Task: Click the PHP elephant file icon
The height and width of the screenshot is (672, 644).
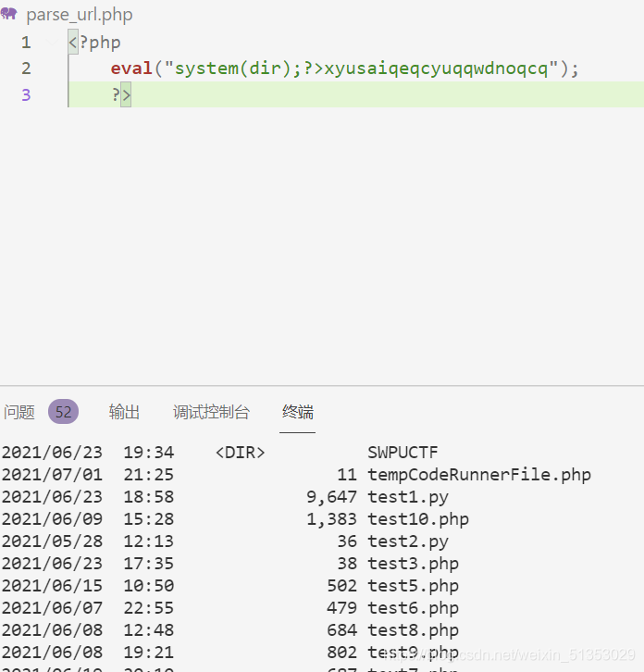Action: click(x=10, y=15)
